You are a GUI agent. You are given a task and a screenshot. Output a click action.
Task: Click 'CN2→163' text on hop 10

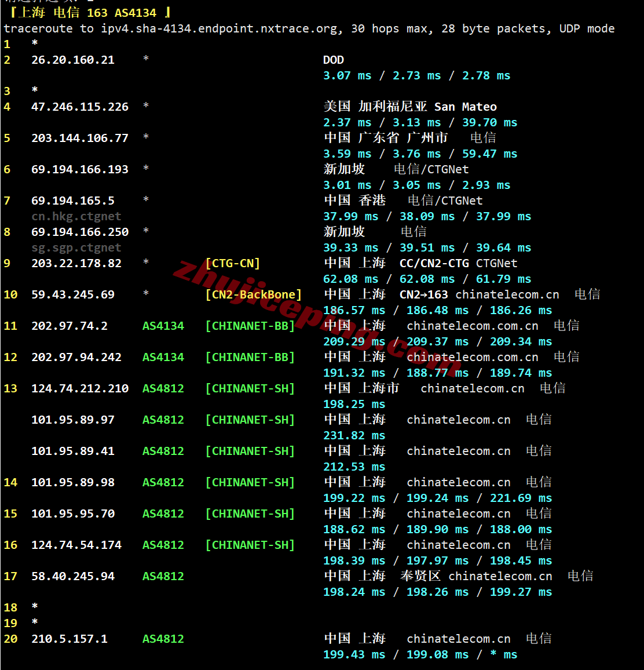pyautogui.click(x=424, y=294)
